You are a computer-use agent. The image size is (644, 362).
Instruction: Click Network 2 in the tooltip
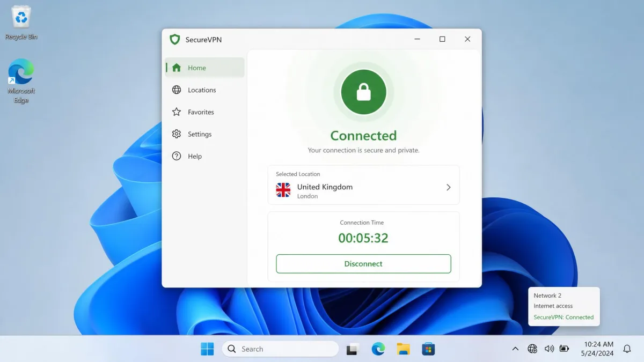[547, 295]
